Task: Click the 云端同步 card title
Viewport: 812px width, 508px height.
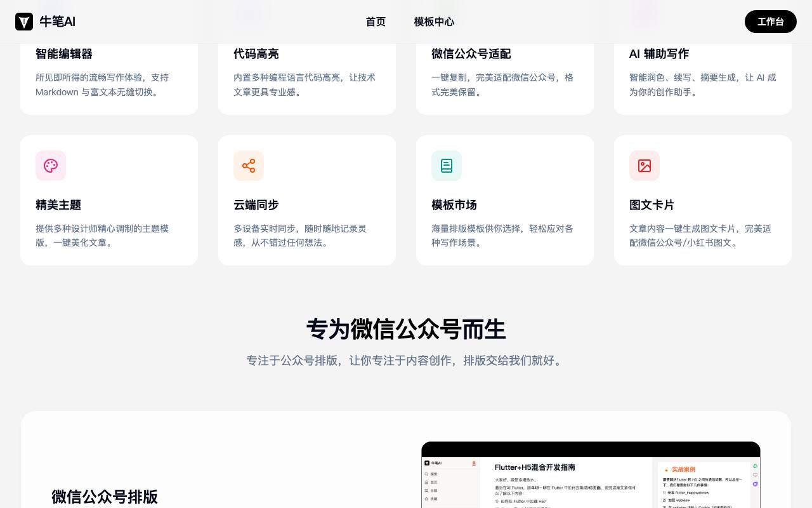Action: coord(256,205)
